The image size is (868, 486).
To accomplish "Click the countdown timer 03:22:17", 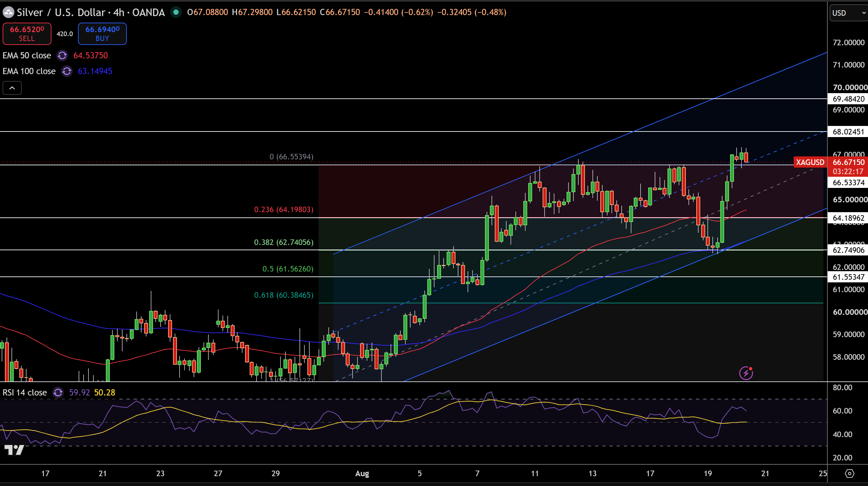I will click(x=848, y=171).
